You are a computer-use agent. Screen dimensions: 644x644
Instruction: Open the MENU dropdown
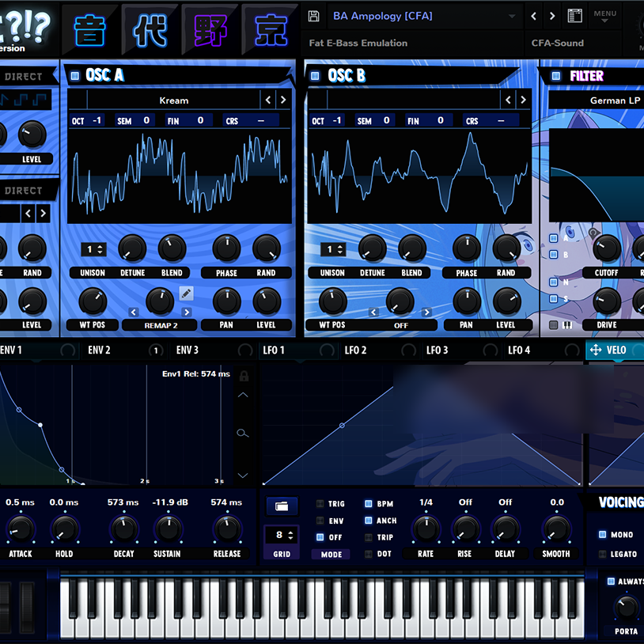point(605,16)
